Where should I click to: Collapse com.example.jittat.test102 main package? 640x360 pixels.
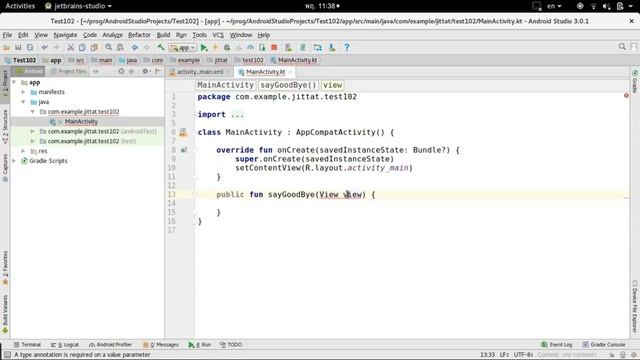click(33, 112)
